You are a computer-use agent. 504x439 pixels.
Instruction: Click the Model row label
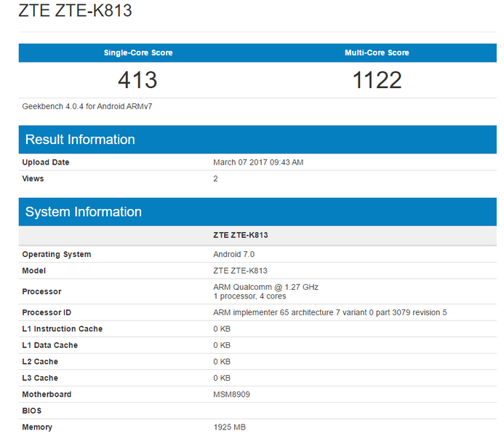pyautogui.click(x=33, y=271)
